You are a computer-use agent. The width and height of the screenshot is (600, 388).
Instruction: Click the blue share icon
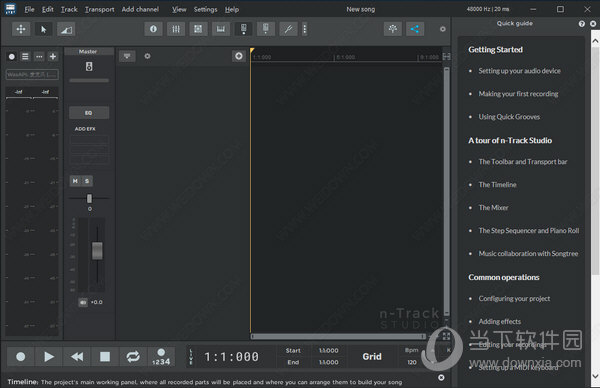point(415,29)
